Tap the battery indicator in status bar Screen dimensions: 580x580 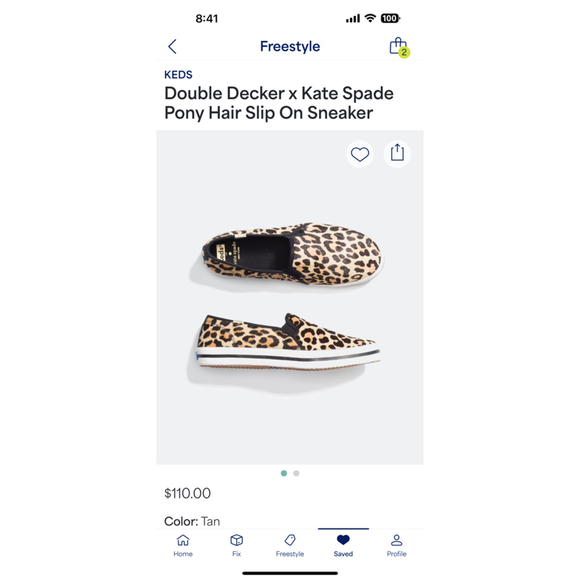click(390, 18)
